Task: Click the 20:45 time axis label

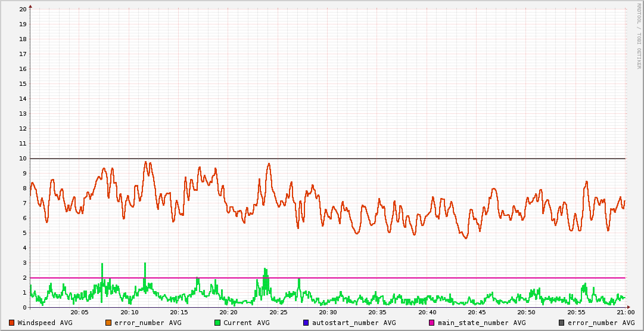Action: coord(477,312)
